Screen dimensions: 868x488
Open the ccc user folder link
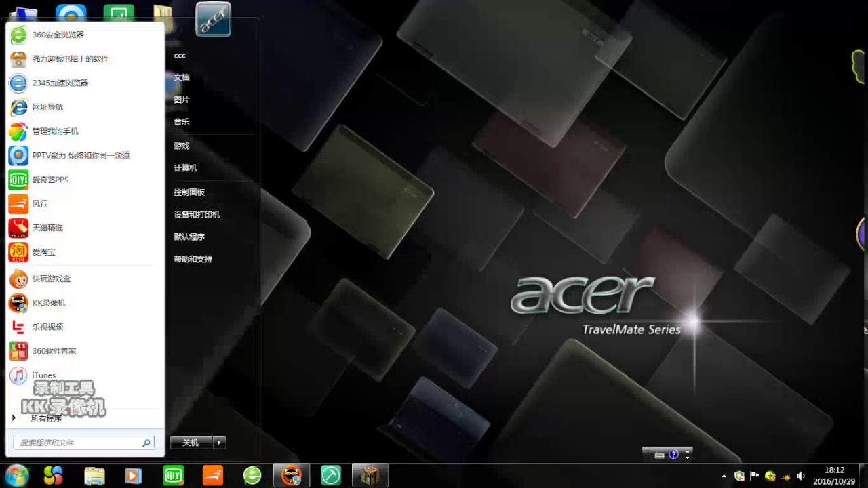[x=180, y=56]
